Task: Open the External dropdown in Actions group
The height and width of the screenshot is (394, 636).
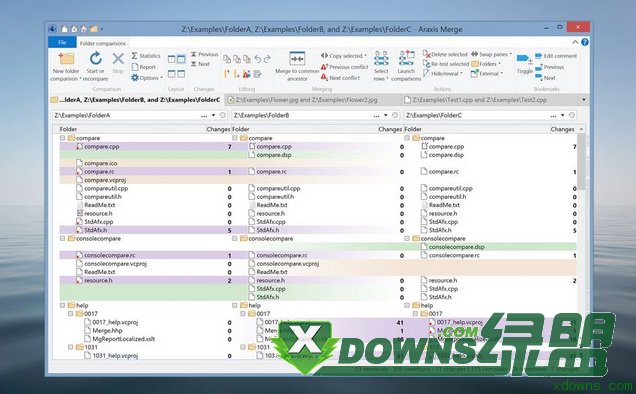Action: [x=487, y=73]
